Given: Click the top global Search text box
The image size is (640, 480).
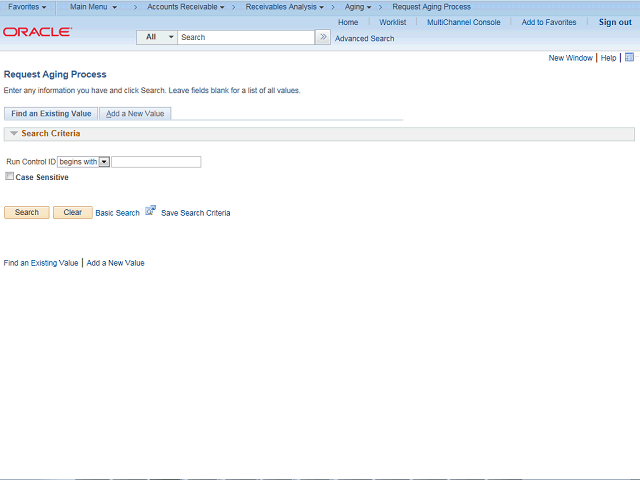Looking at the screenshot, I should click(246, 37).
